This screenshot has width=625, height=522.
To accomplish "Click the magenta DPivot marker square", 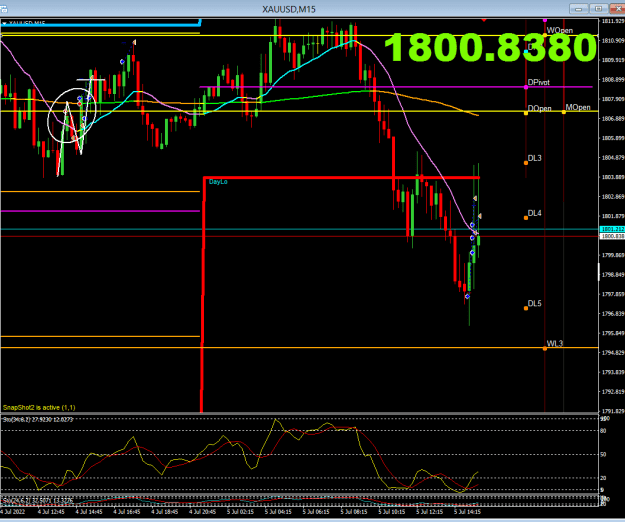I will click(x=526, y=87).
